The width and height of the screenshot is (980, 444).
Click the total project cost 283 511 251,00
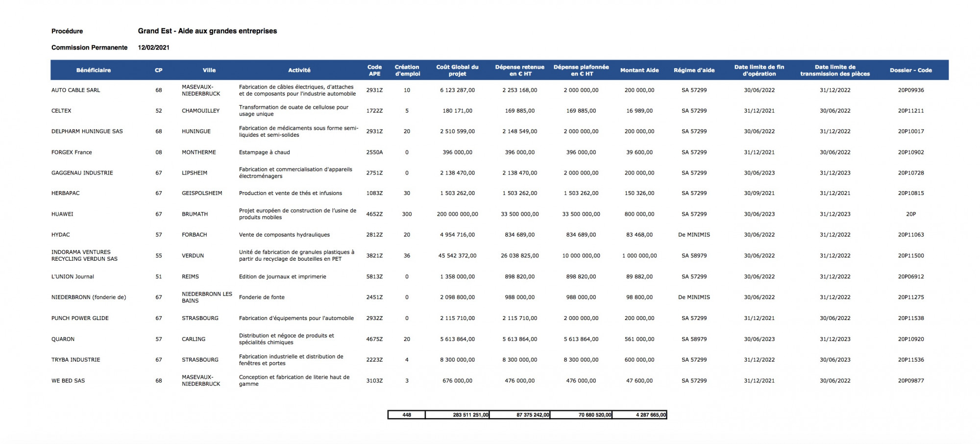tap(470, 415)
